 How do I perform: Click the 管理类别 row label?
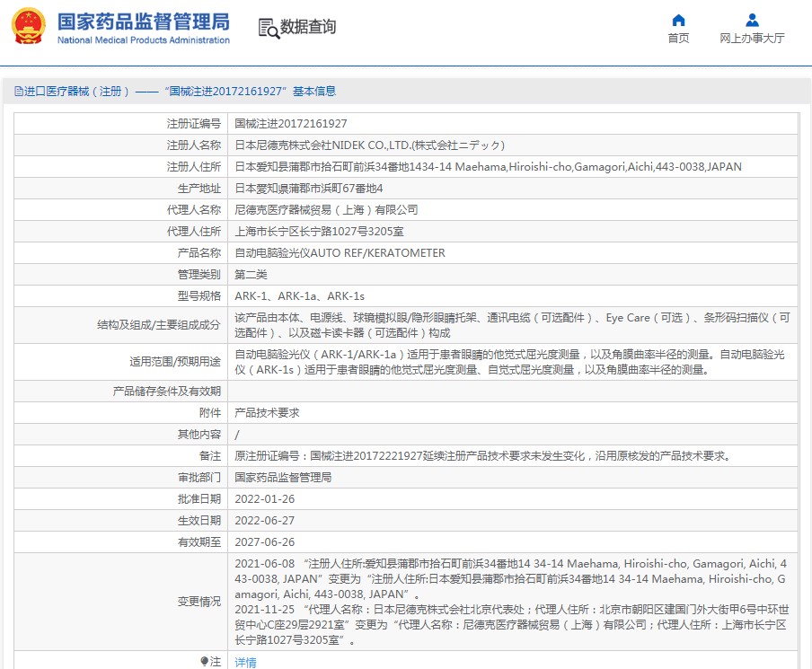pos(199,275)
